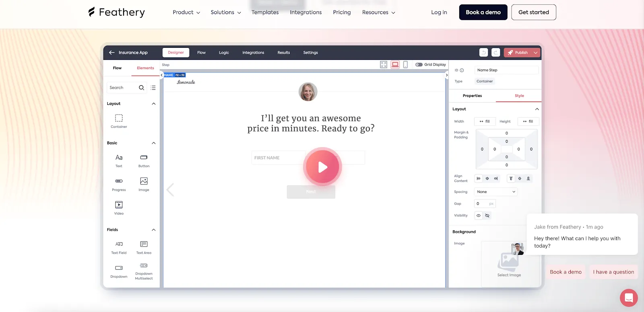The image size is (644, 312).
Task: Click the align content bottom icon
Action: click(x=528, y=179)
